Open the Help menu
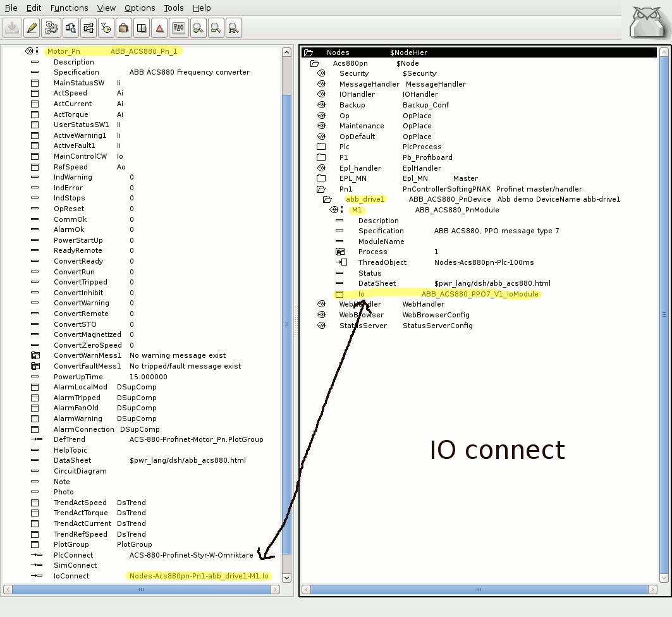 coord(202,8)
